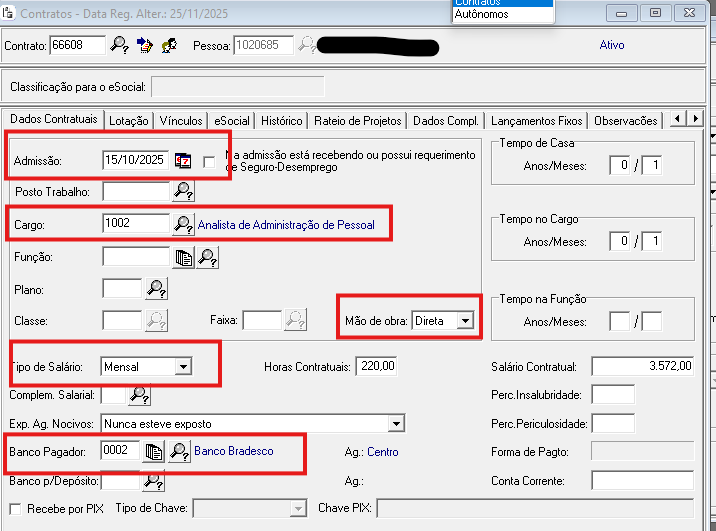716x531 pixels.
Task: Expand the Exp. Ag. Nocivos dropdown
Action: point(396,424)
